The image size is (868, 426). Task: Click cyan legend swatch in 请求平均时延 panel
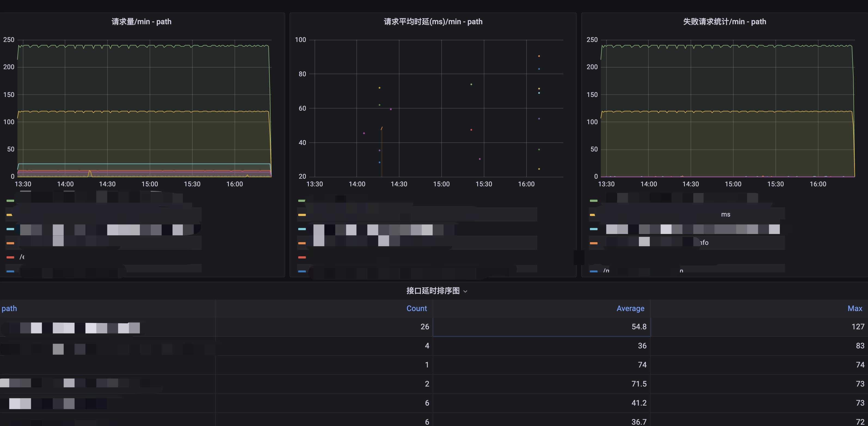pos(302,229)
